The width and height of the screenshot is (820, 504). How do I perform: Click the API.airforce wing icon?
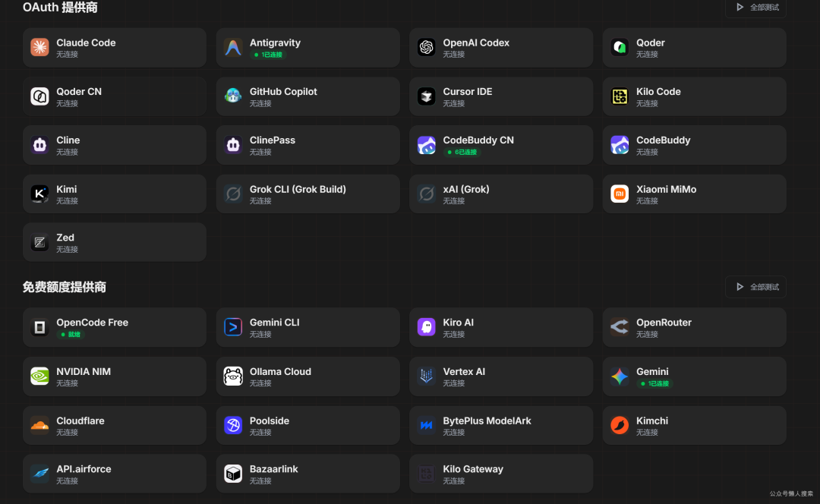(x=39, y=474)
